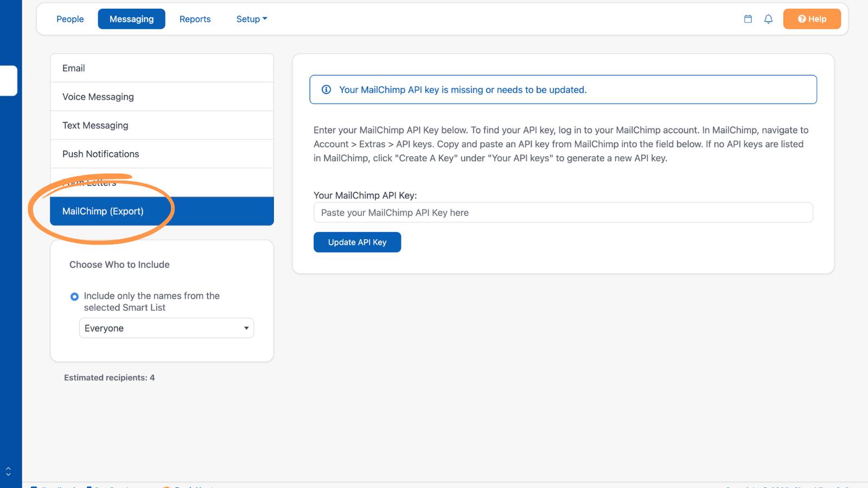Select Push Notifications in the list
The height and width of the screenshot is (488, 868).
[x=162, y=154]
